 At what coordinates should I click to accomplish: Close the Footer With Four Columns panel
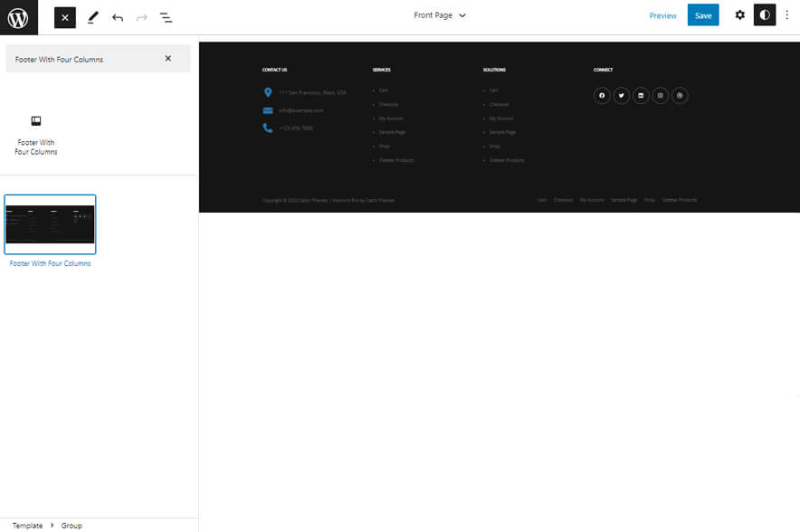[168, 58]
